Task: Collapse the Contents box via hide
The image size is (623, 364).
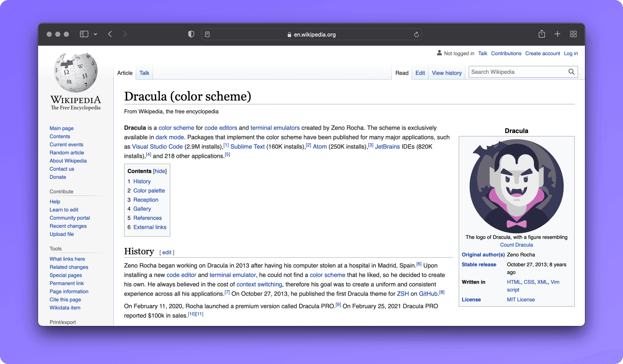Action: pos(159,171)
